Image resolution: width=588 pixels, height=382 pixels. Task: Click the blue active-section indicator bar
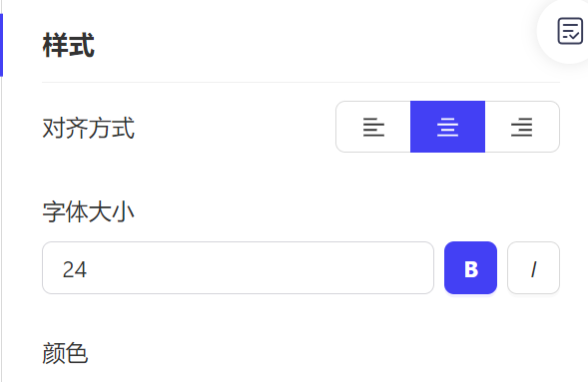(x=2, y=45)
